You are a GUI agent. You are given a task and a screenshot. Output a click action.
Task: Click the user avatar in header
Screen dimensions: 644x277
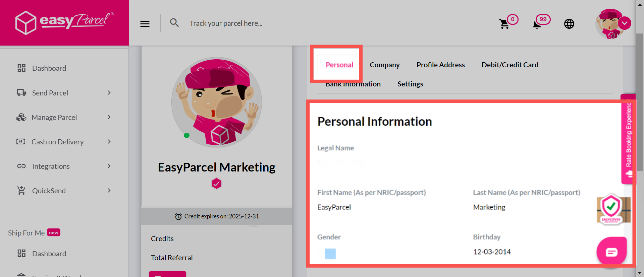click(x=610, y=24)
